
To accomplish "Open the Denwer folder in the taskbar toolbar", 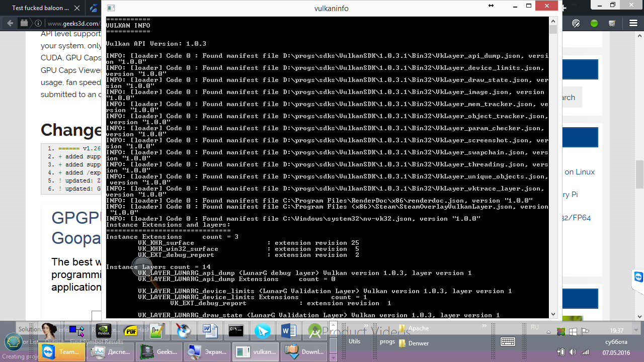I will coord(414,343).
